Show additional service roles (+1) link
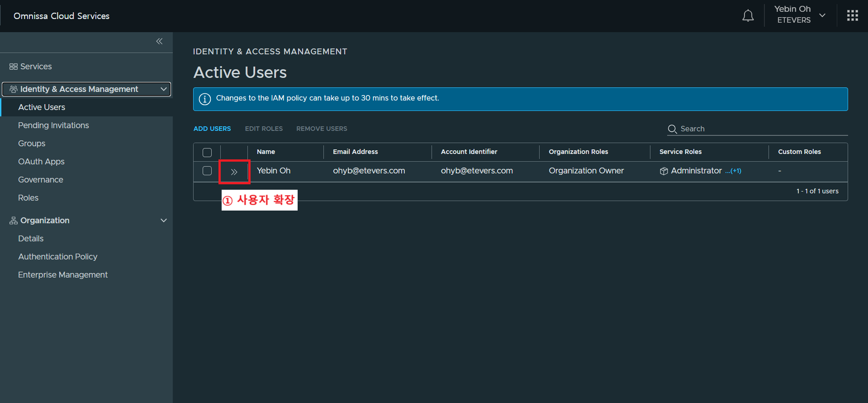The image size is (868, 403). (733, 171)
